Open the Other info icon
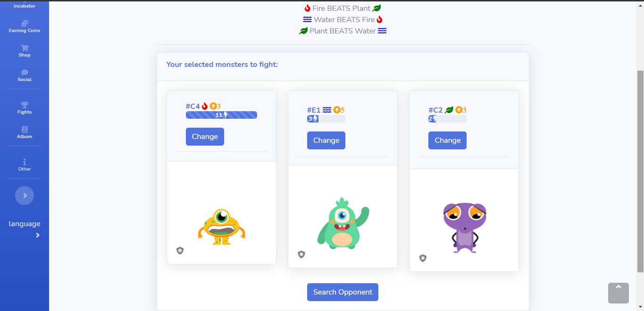Image resolution: width=644 pixels, height=311 pixels. 25,162
